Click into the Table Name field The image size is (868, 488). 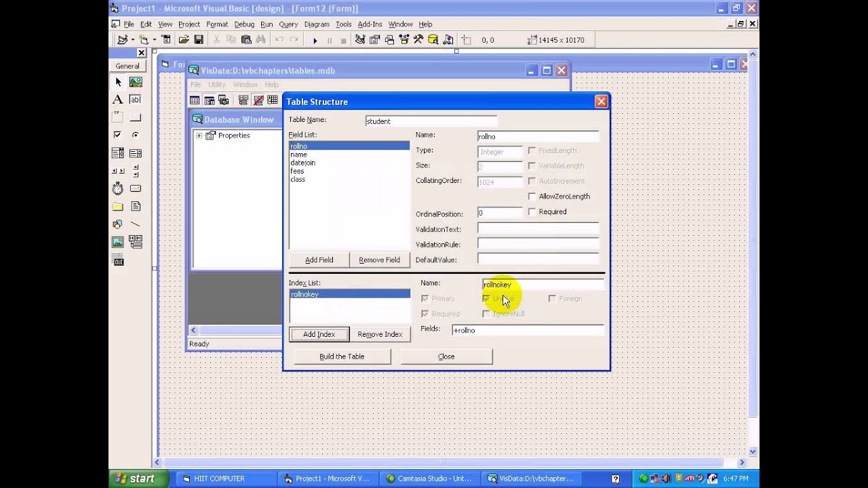(x=431, y=121)
